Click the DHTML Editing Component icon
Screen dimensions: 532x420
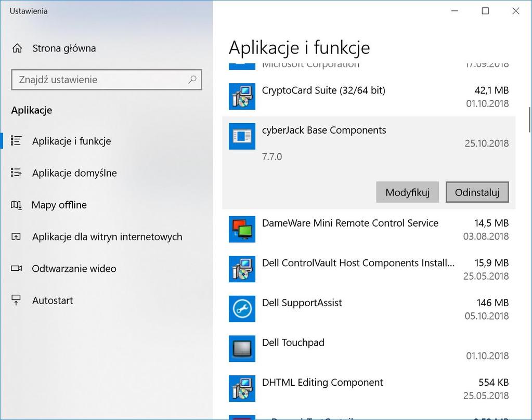pyautogui.click(x=242, y=388)
